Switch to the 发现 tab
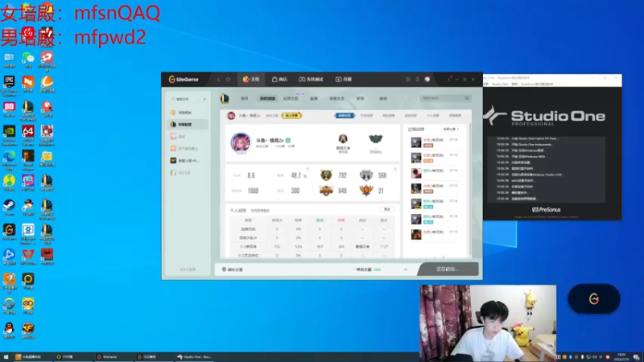644x362 pixels. pos(360,98)
